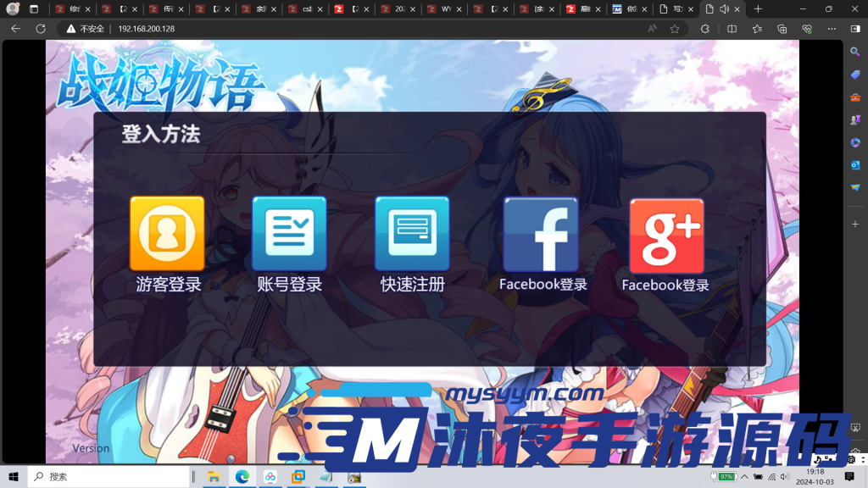
Task: Click the browser refresh icon
Action: [x=42, y=28]
